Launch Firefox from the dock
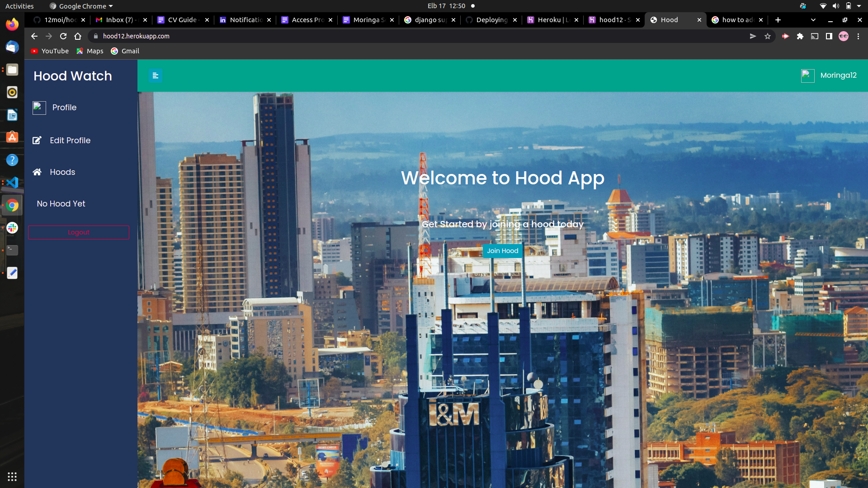868x488 pixels. point(12,24)
